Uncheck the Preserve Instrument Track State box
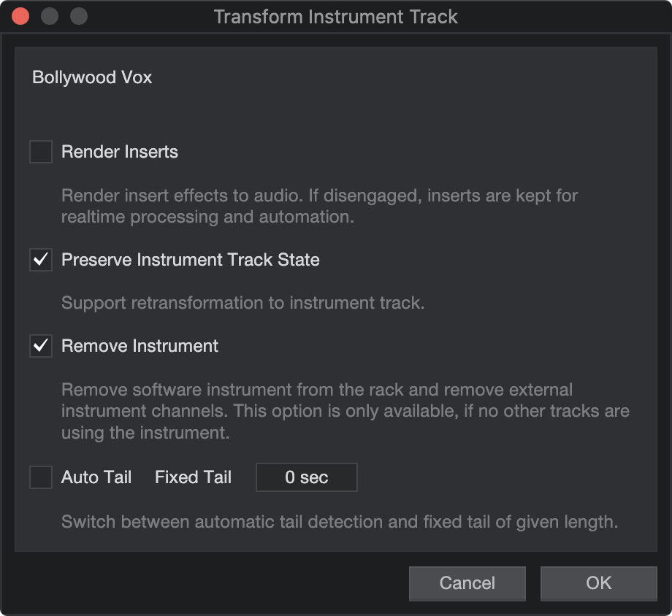This screenshot has width=672, height=616. [41, 260]
